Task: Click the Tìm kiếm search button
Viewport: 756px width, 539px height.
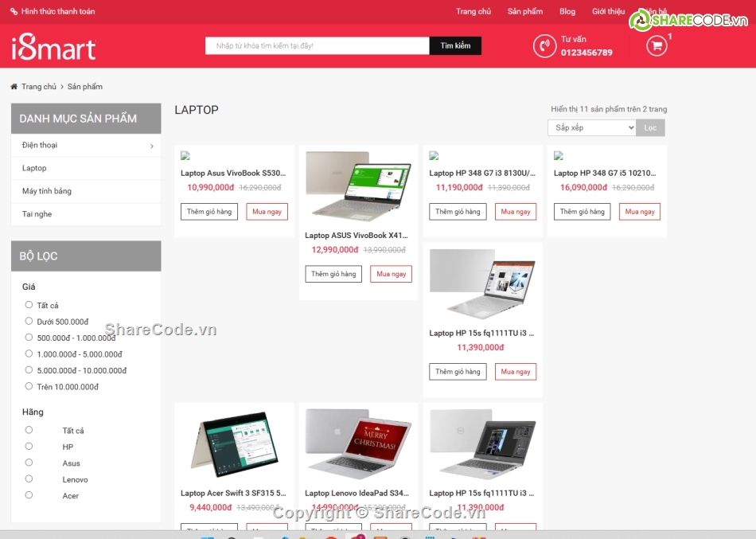Action: point(455,46)
